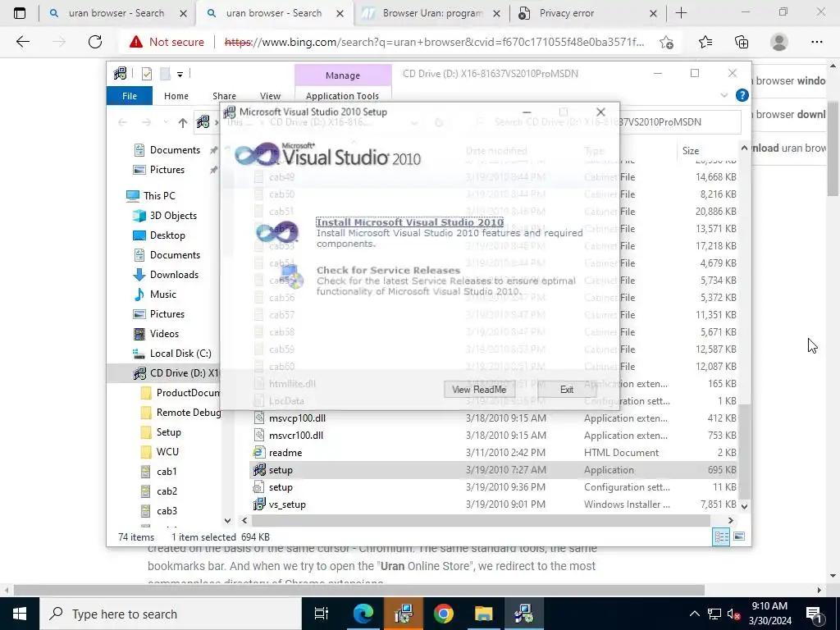Select Application Tools ribbon tab
The width and height of the screenshot is (840, 630).
point(342,96)
